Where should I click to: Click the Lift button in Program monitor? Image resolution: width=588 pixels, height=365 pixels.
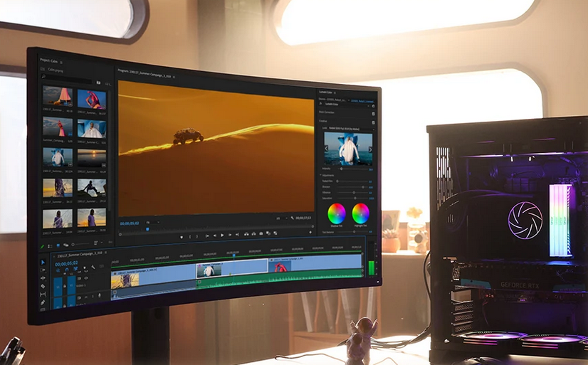(246, 235)
